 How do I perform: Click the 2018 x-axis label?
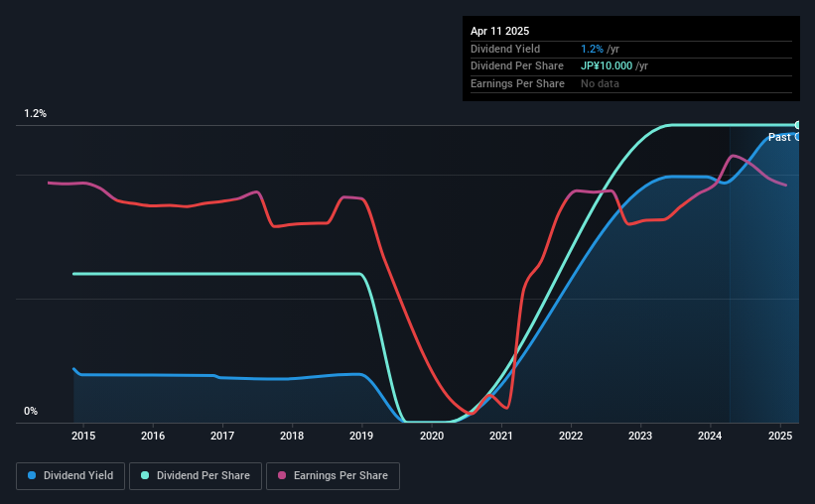click(x=292, y=436)
